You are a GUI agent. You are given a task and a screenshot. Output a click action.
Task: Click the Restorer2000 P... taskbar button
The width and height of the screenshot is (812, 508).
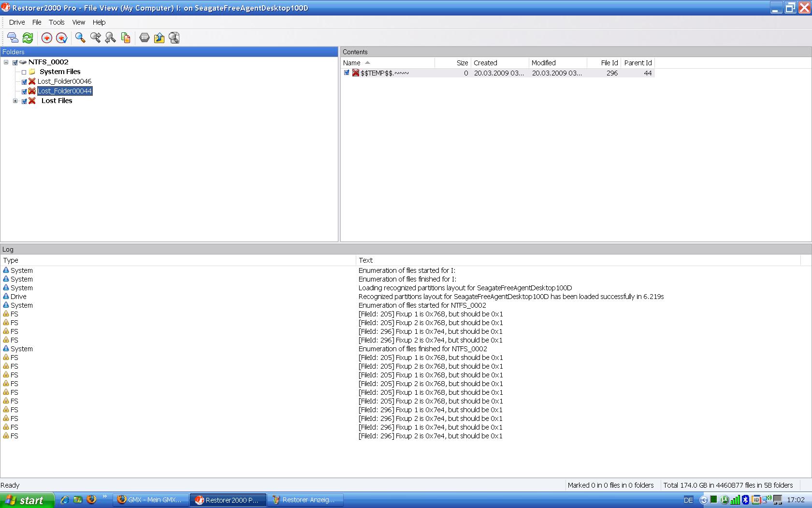pyautogui.click(x=228, y=500)
